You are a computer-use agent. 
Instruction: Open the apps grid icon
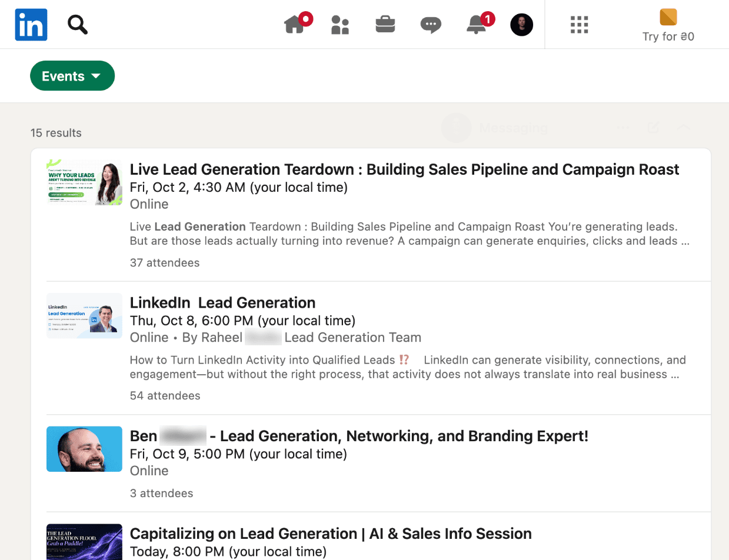click(x=580, y=25)
